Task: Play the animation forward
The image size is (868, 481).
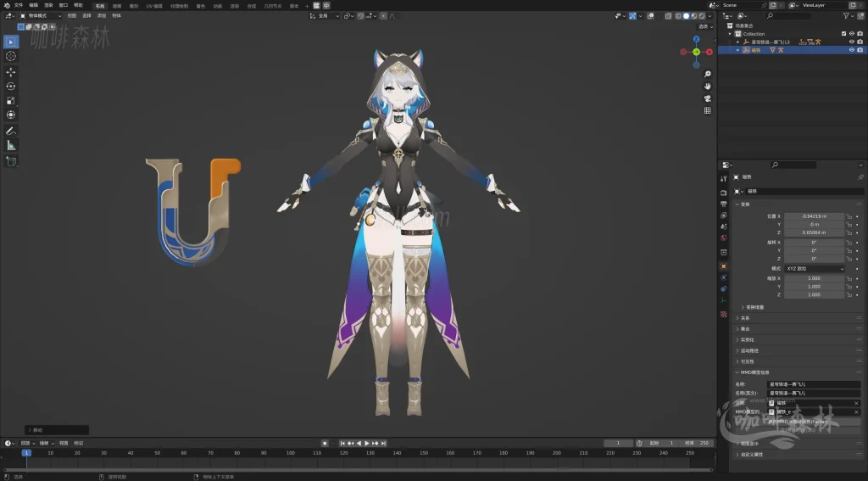Action: pyautogui.click(x=366, y=444)
